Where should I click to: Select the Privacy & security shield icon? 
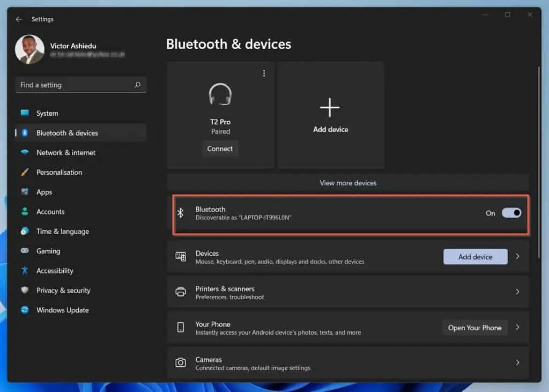click(x=24, y=290)
